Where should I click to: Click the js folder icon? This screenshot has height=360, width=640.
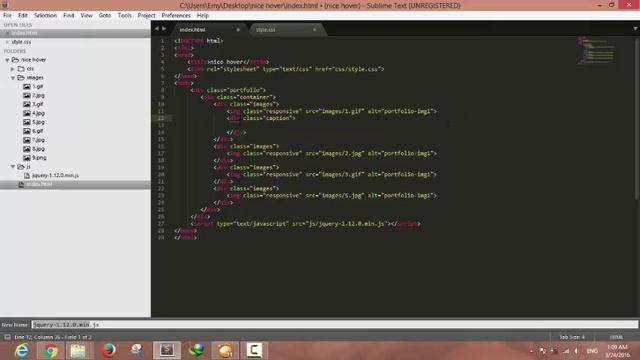pyautogui.click(x=21, y=167)
